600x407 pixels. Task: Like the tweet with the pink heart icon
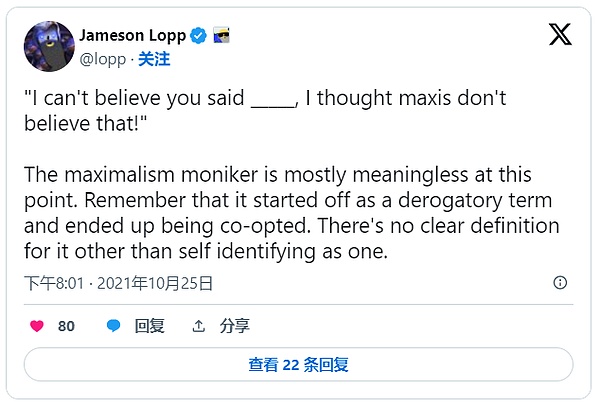pos(37,326)
